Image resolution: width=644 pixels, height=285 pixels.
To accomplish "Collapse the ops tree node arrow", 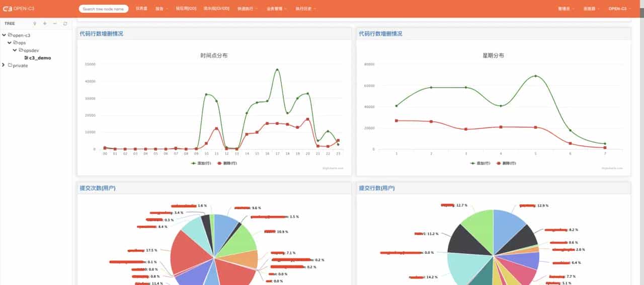I will tap(10, 43).
